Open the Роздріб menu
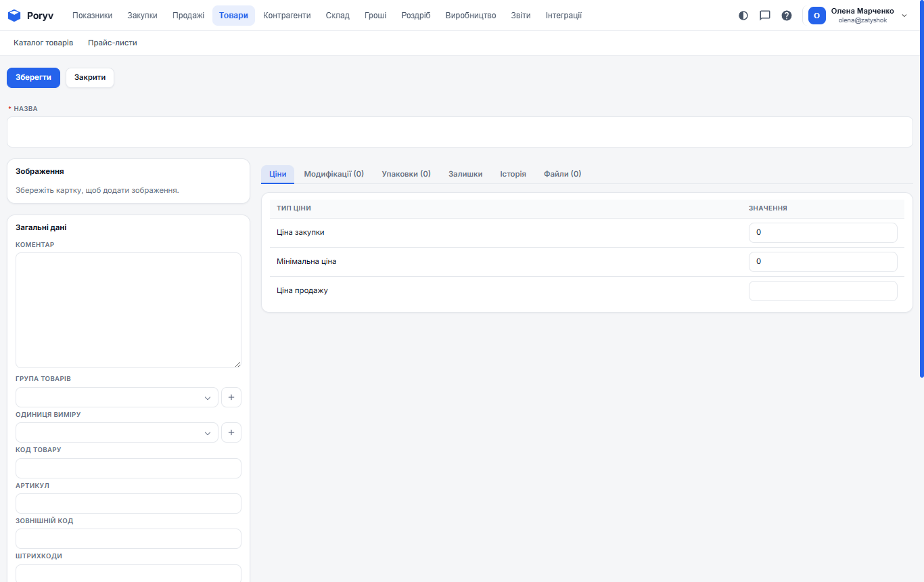Viewport: 924px width, 582px height. pos(415,16)
